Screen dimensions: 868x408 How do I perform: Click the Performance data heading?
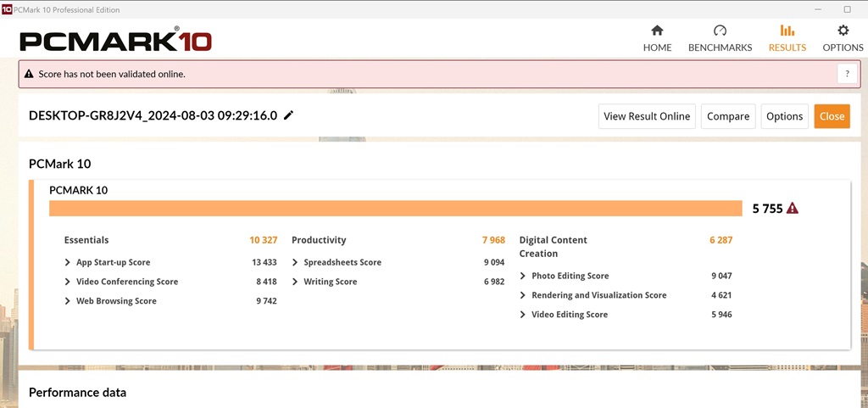pos(77,393)
